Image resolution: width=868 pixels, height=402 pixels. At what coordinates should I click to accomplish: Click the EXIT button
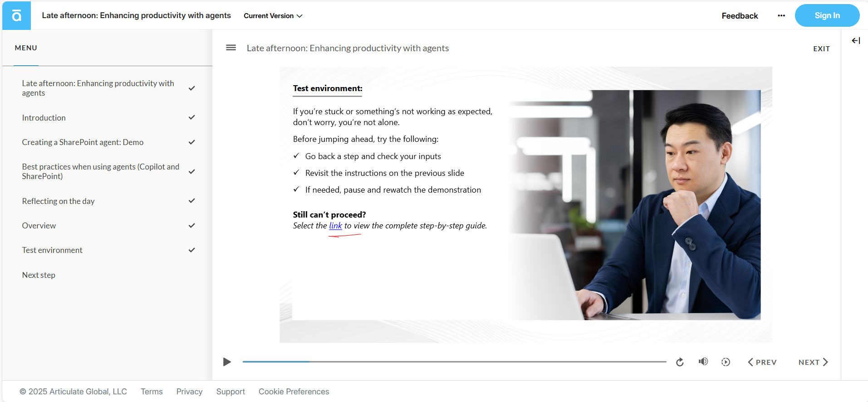click(821, 48)
